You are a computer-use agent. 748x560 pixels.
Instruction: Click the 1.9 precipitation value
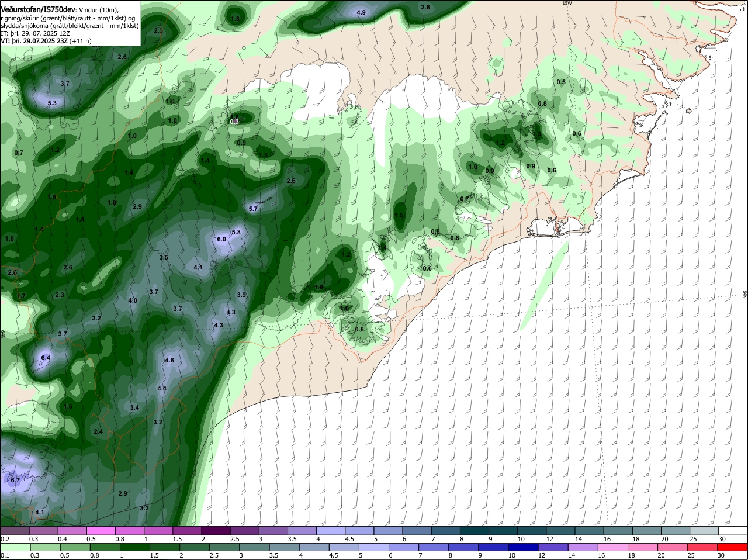319,287
